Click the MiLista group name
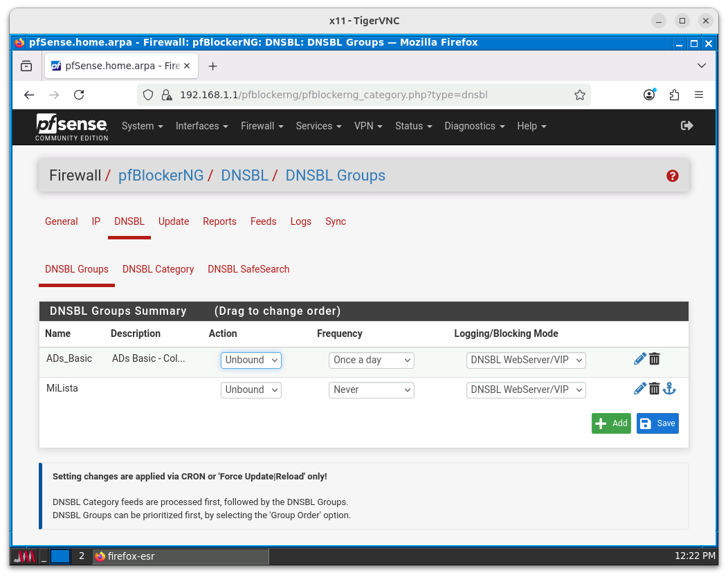The image size is (728, 577). click(x=62, y=388)
